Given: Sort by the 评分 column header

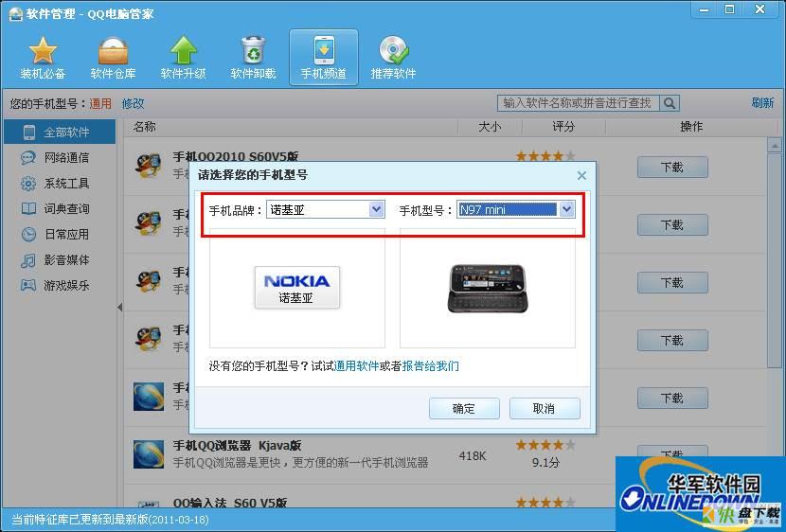Looking at the screenshot, I should tap(563, 127).
